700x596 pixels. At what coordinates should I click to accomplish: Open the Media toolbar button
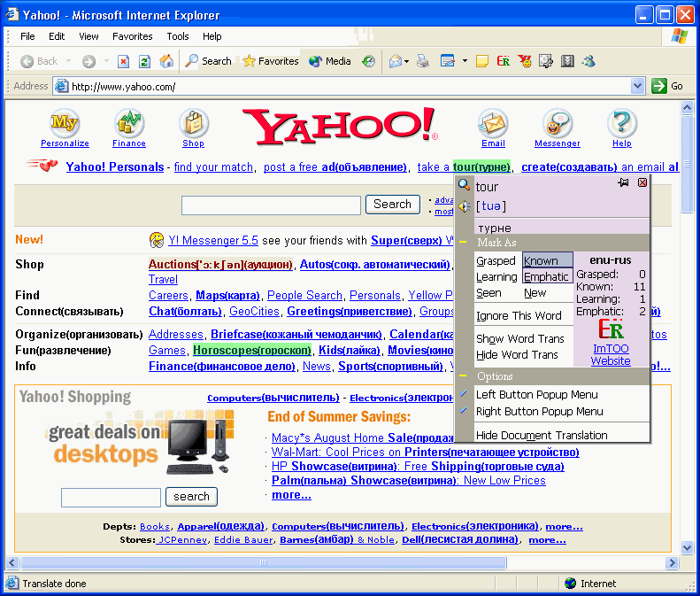tap(329, 61)
